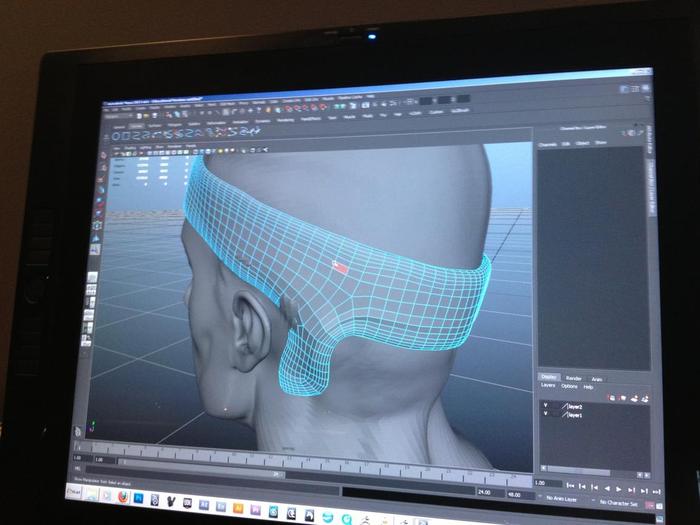Open the Show menu in Channel Box
The height and width of the screenshot is (525, 700).
601,142
